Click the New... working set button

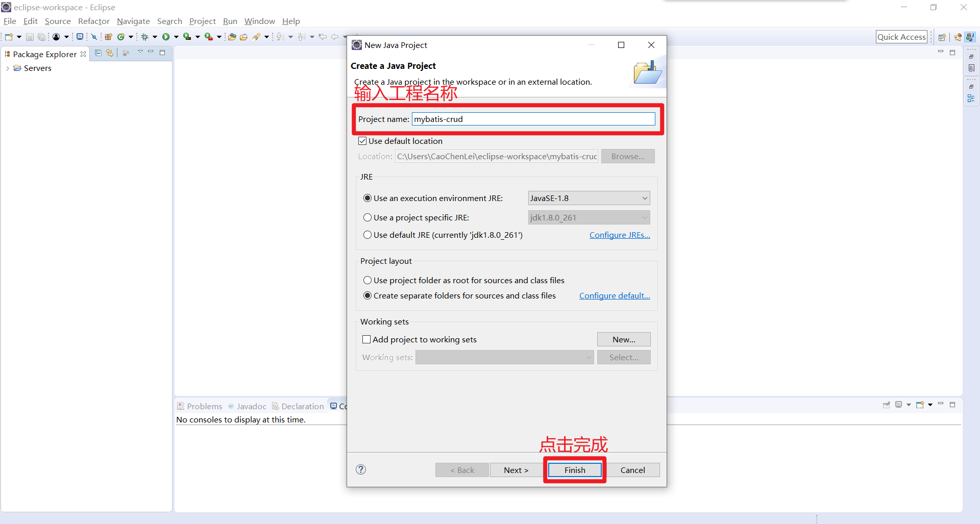tap(624, 339)
